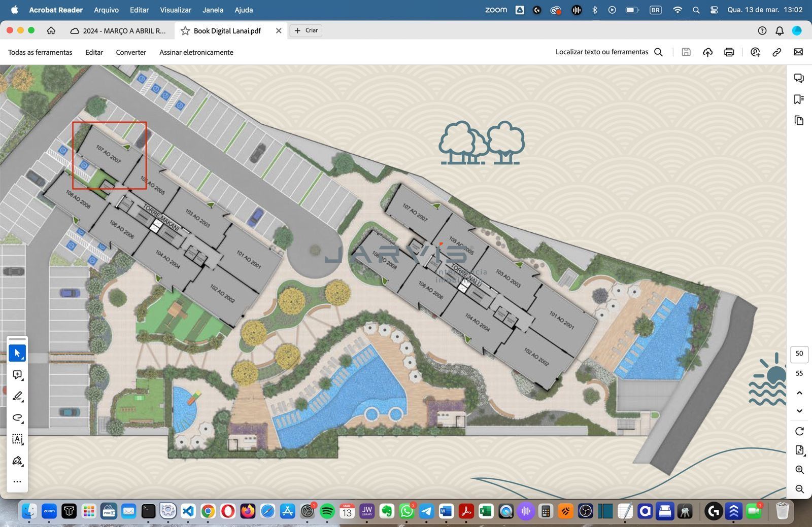Click the current page number field showing 50

pos(799,354)
